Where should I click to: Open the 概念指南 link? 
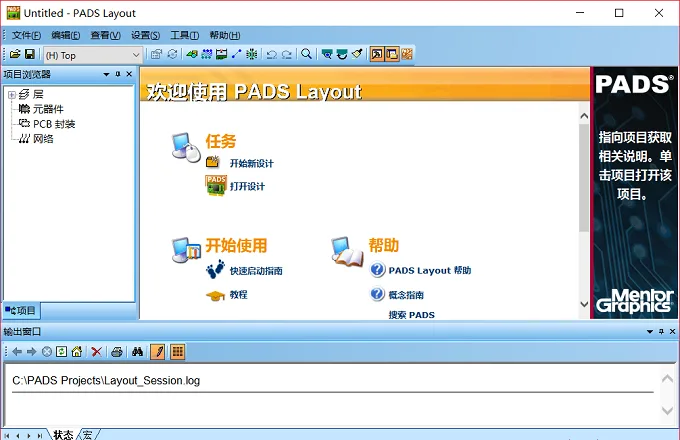406,295
